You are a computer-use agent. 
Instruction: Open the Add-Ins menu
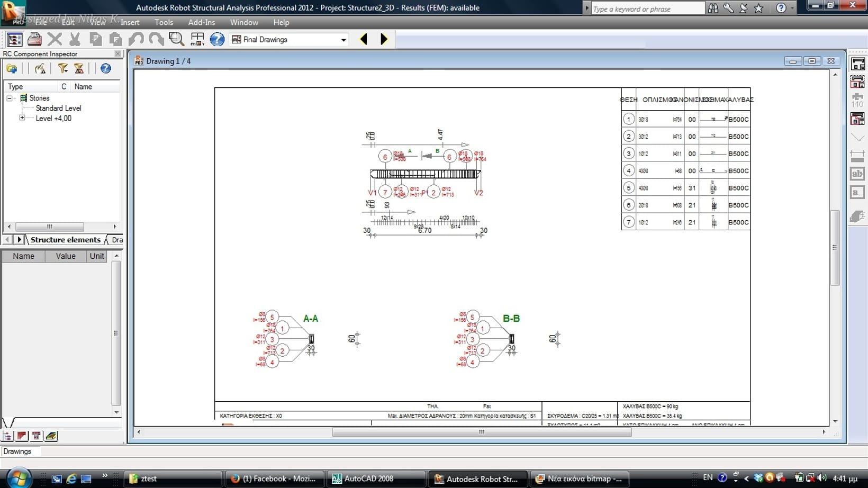coord(202,22)
